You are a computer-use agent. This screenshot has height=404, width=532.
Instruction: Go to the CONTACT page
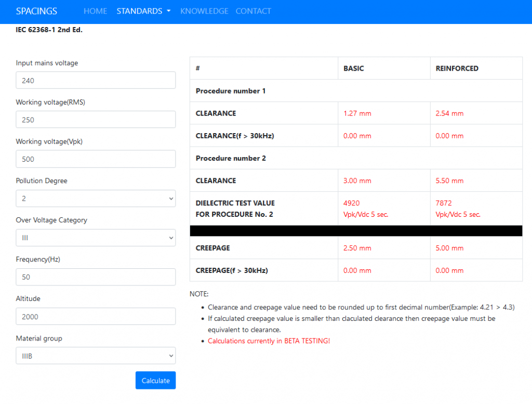(253, 11)
